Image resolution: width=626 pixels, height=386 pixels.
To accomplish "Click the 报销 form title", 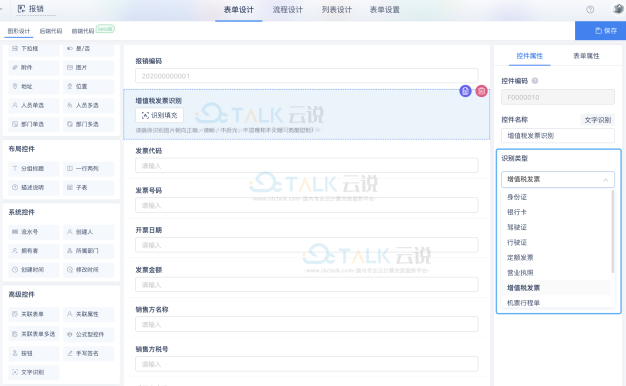I will (36, 9).
